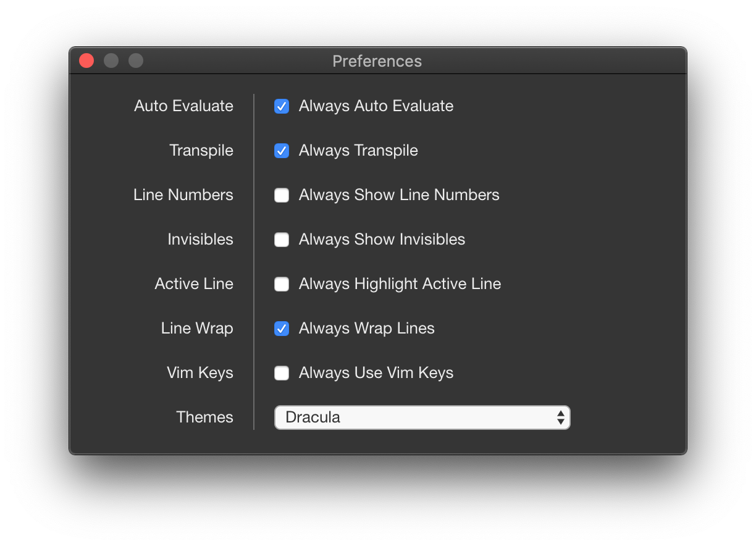
Task: Click the left-side "Auto Evaluate" section label
Action: click(183, 106)
